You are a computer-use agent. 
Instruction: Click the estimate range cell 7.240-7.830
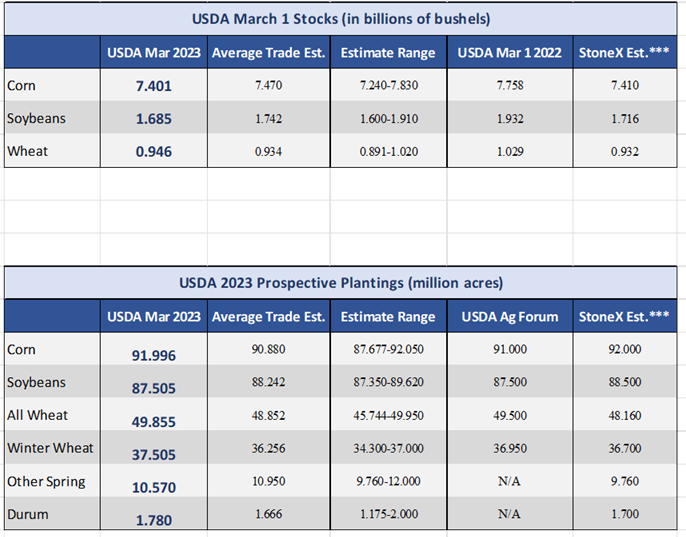coord(388,85)
